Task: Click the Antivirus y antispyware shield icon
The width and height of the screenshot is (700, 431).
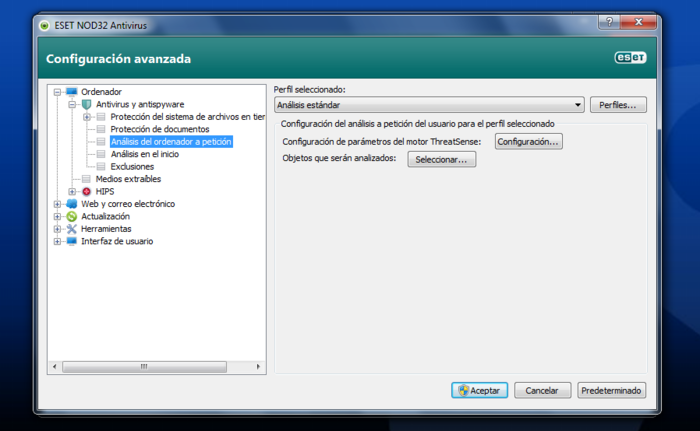Action: (x=87, y=105)
